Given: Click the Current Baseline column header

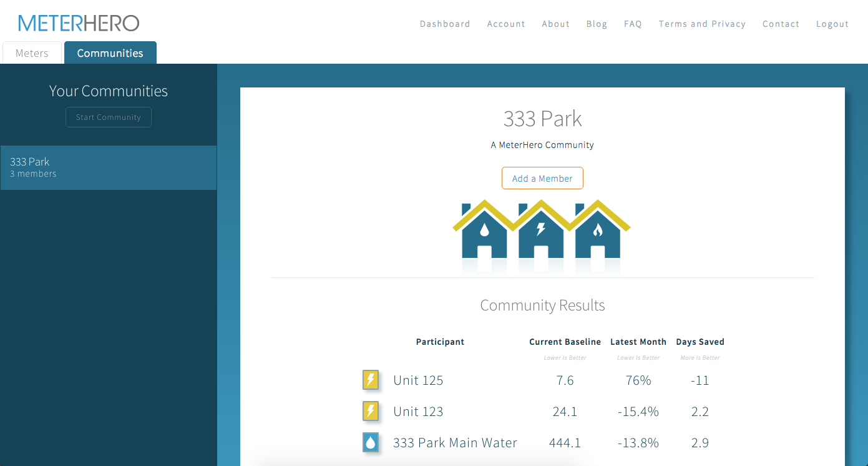Looking at the screenshot, I should click(x=565, y=342).
